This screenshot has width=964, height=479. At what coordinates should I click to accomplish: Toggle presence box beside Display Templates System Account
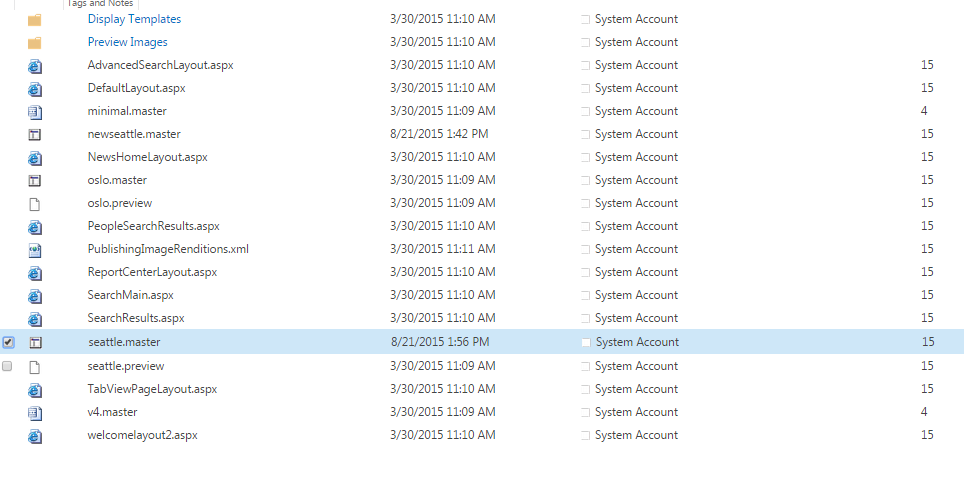pyautogui.click(x=585, y=20)
